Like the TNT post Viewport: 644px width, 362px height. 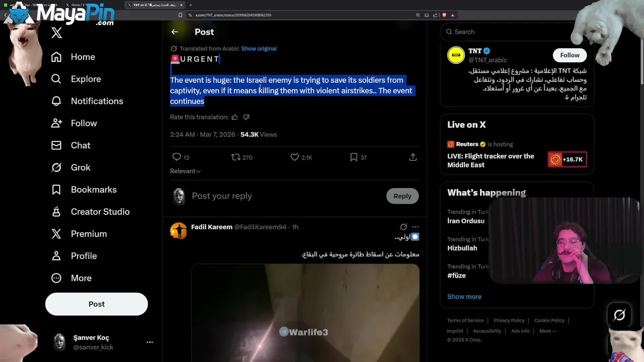(x=295, y=157)
